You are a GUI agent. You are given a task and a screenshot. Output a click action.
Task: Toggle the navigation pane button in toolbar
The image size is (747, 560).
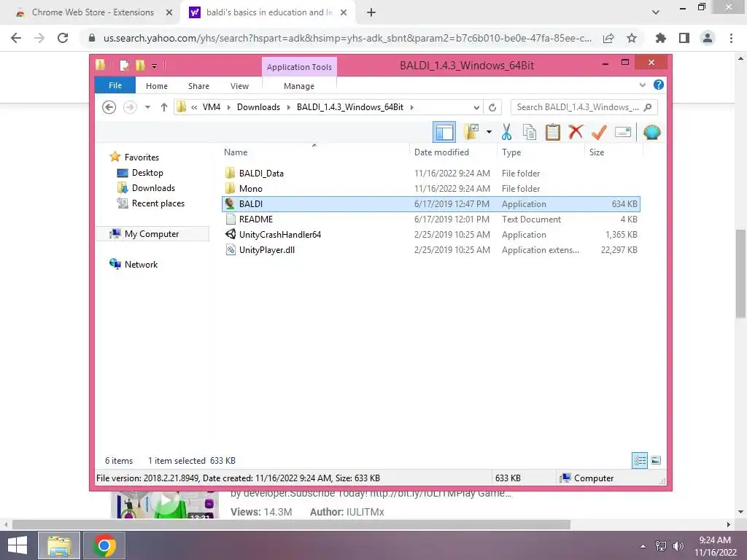(x=444, y=132)
